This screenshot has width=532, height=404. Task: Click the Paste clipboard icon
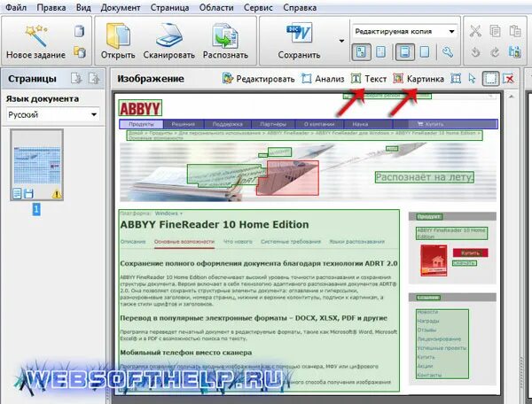514,31
